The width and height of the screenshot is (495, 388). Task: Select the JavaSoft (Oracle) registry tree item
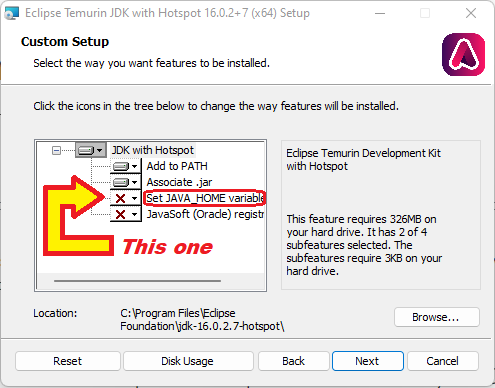[205, 214]
